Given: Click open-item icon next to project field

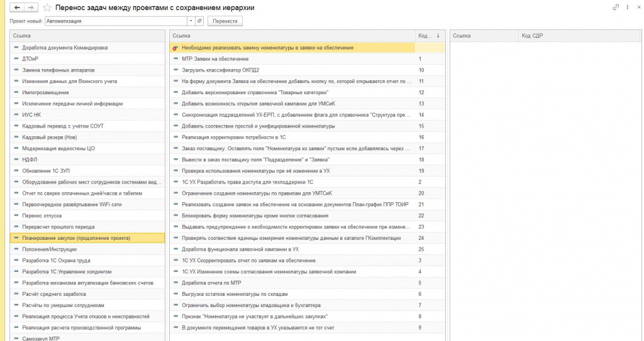Looking at the screenshot, I should pos(199,21).
